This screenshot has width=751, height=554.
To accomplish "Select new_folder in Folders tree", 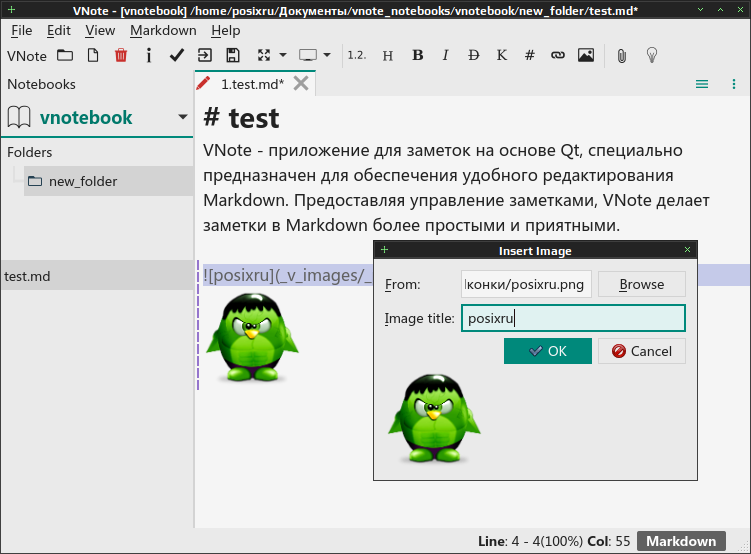I will click(109, 181).
